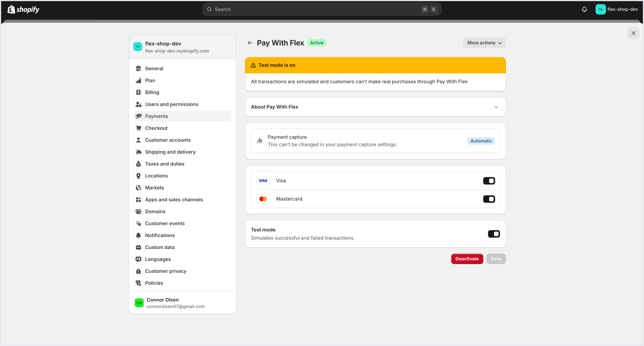Open the flex-shop-dev store menu in top bar
Viewport: 644px width, 346px height.
click(616, 9)
